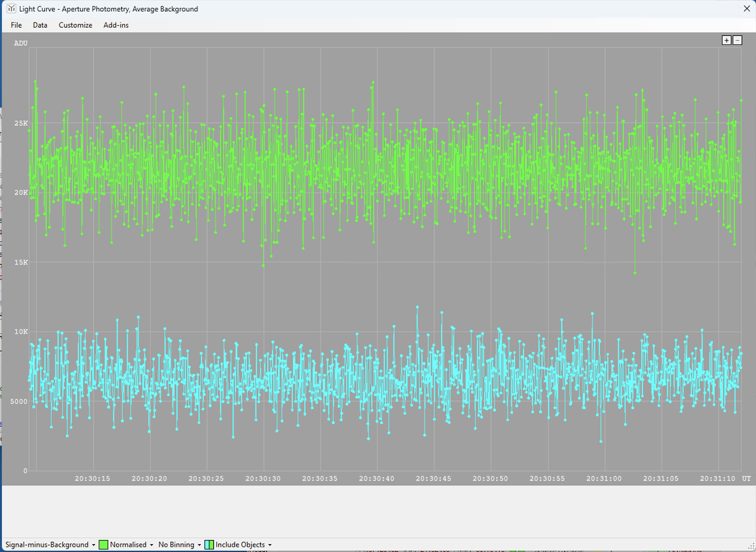The height and width of the screenshot is (552, 756).
Task: Click the 15K axis value
Action: pyautogui.click(x=21, y=262)
